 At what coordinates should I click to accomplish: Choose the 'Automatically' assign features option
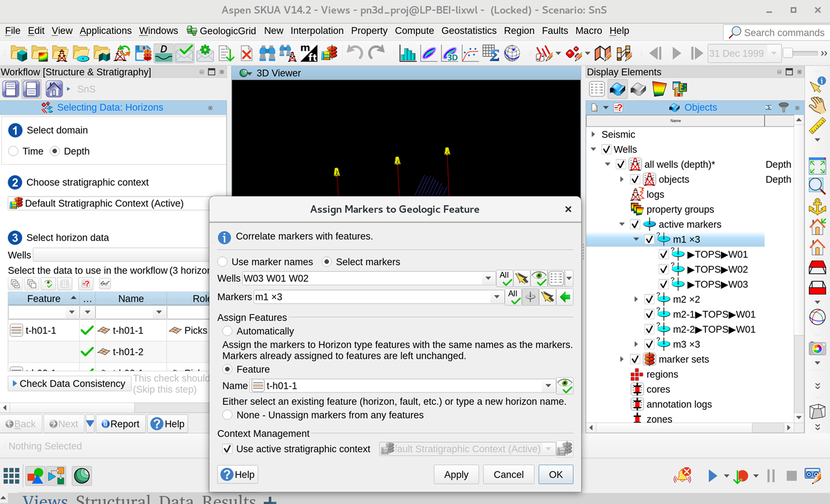pyautogui.click(x=227, y=331)
